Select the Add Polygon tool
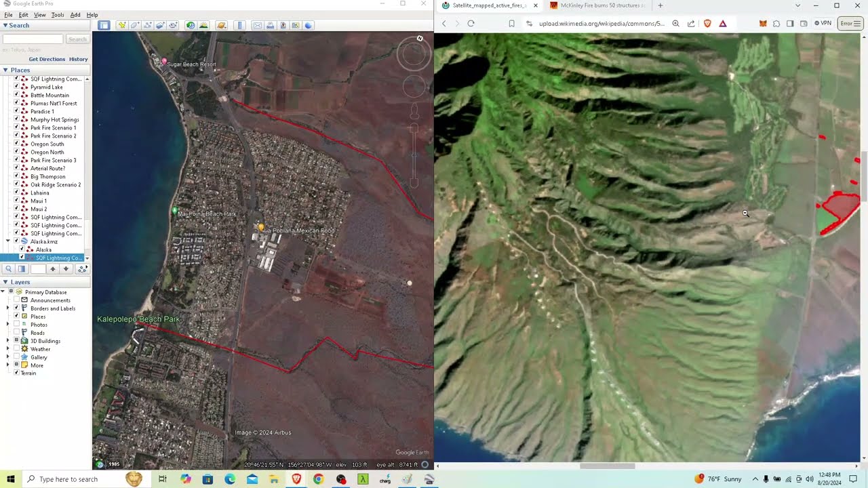 (135, 25)
